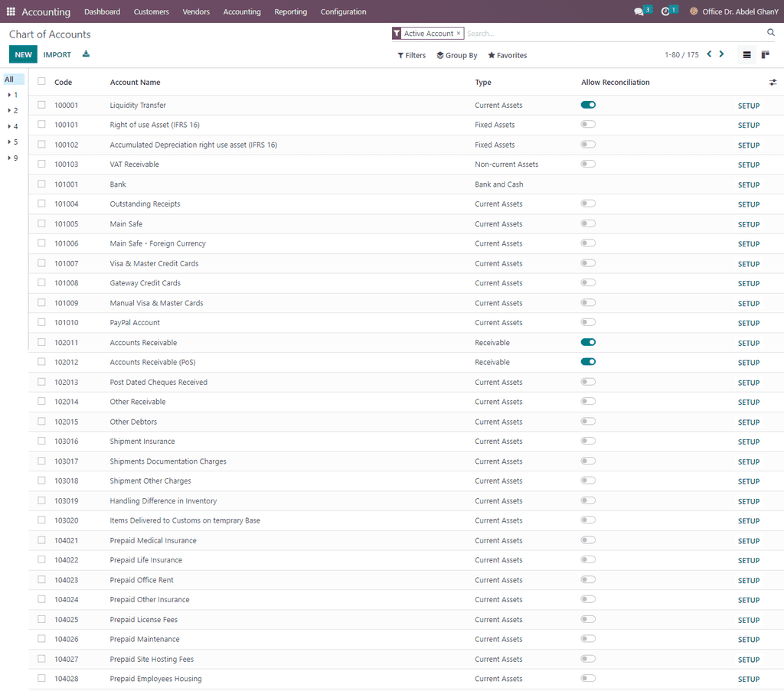Switch to kanban view icon

[x=765, y=54]
